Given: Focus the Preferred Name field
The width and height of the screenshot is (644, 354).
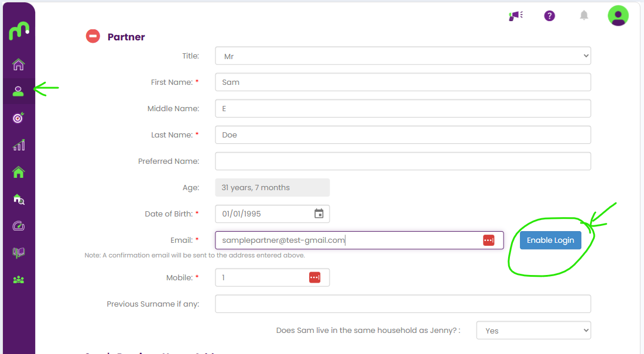Looking at the screenshot, I should tap(403, 161).
